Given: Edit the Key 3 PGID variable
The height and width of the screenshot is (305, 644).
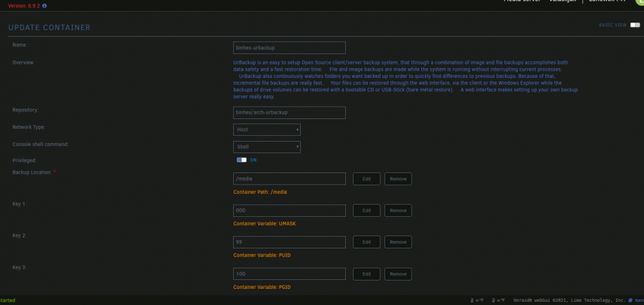Looking at the screenshot, I should click(366, 274).
